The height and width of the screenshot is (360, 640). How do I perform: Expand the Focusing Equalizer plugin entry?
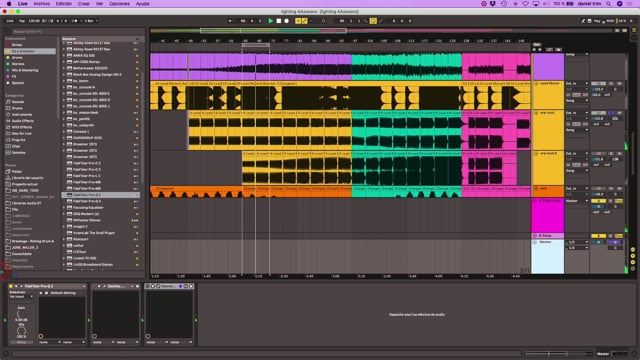coord(64,208)
